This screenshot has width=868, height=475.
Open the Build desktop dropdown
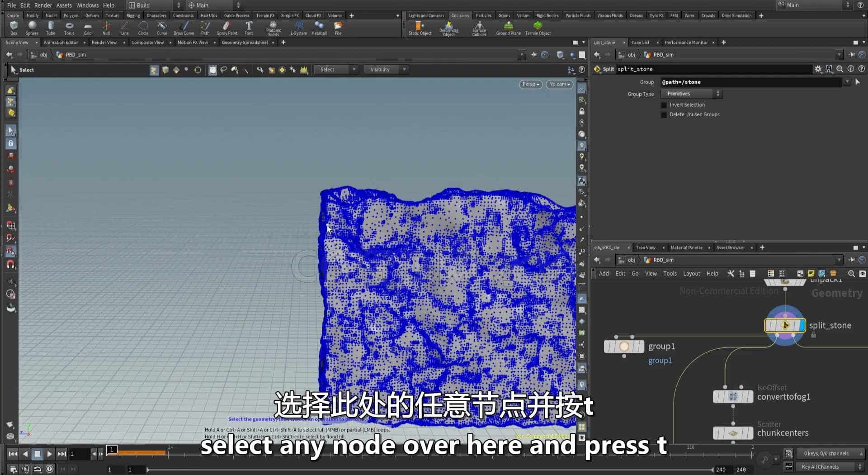point(154,5)
